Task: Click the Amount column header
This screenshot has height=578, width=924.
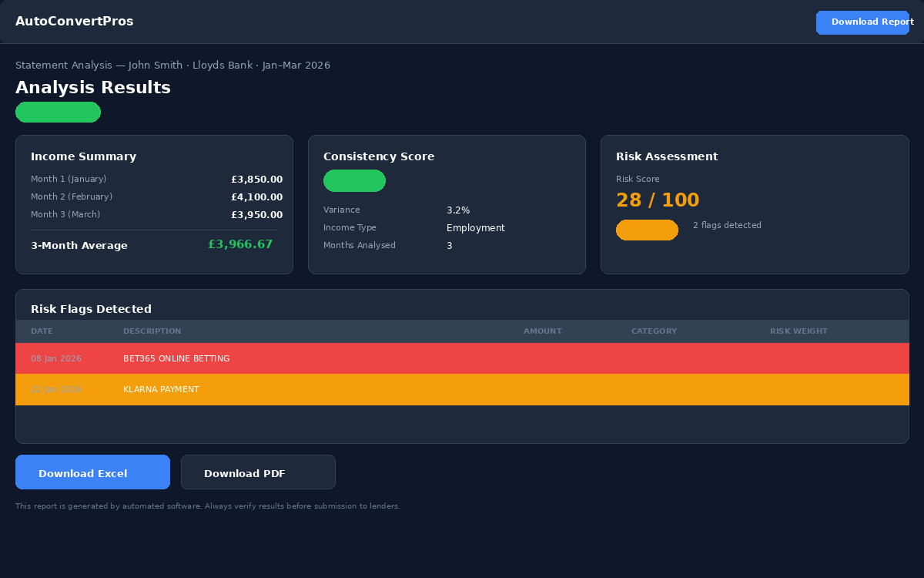Action: 542,331
